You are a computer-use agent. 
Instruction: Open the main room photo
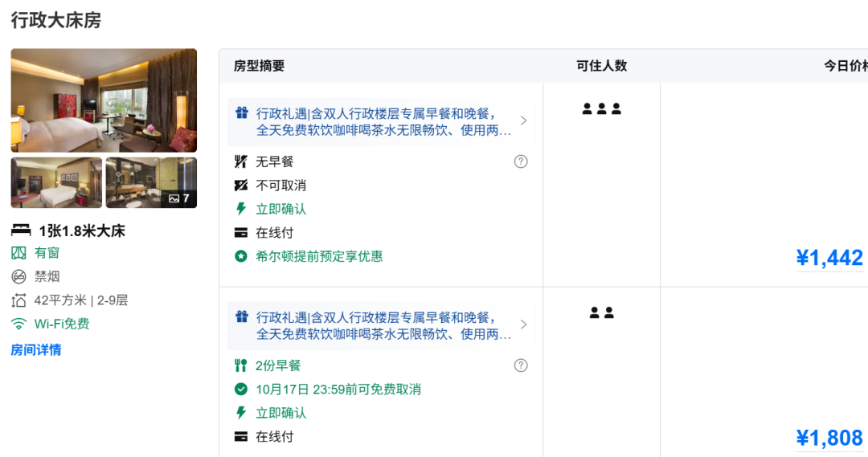[104, 100]
